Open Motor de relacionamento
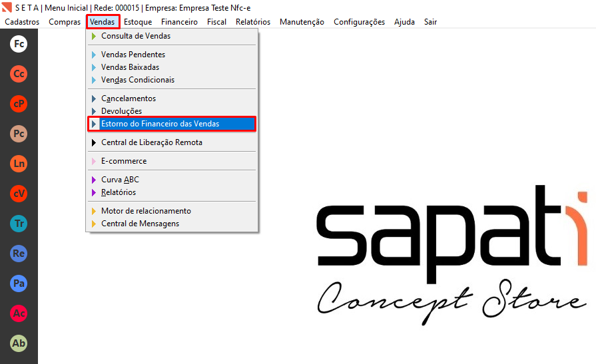 [172, 211]
